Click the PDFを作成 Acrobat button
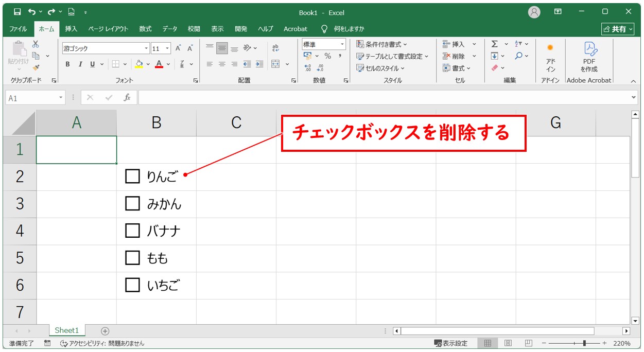This screenshot has width=644, height=352. (589, 57)
